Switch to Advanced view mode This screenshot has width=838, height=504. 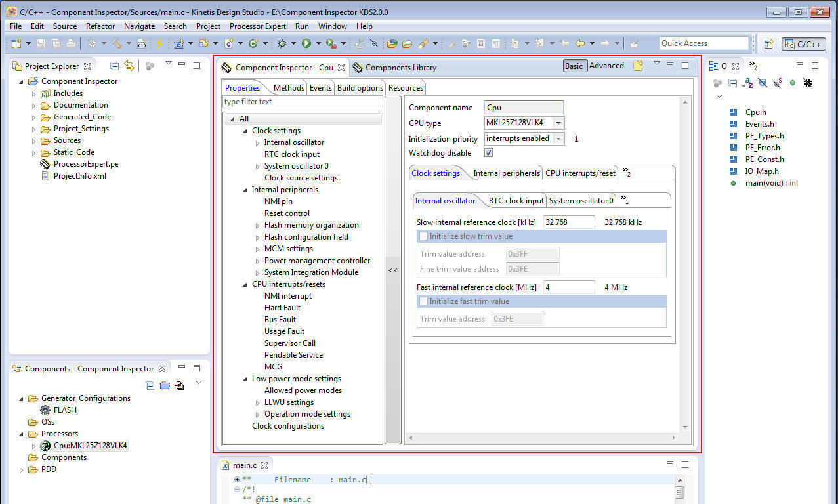coord(606,66)
